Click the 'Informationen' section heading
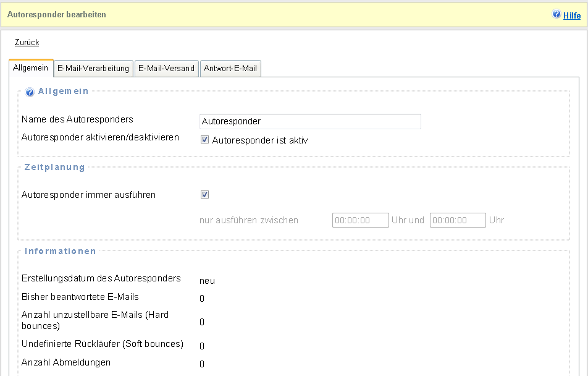 pos(60,251)
